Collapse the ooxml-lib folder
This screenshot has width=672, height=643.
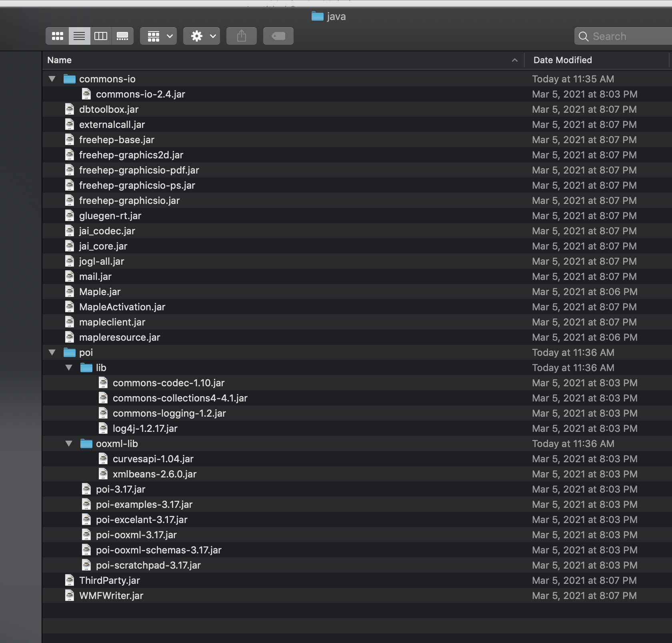pyautogui.click(x=69, y=443)
